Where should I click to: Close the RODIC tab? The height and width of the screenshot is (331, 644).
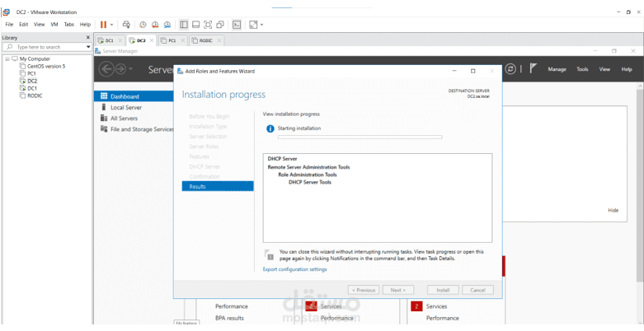[219, 40]
